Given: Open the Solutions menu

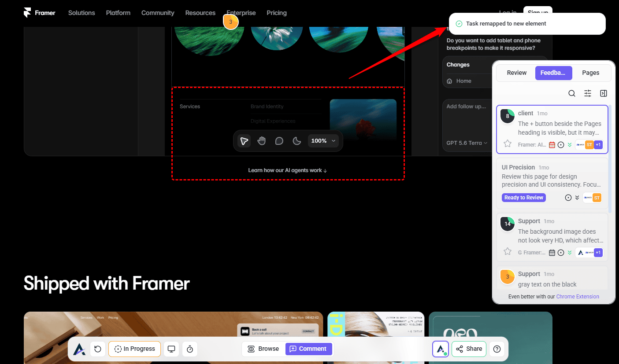Looking at the screenshot, I should coord(82,13).
